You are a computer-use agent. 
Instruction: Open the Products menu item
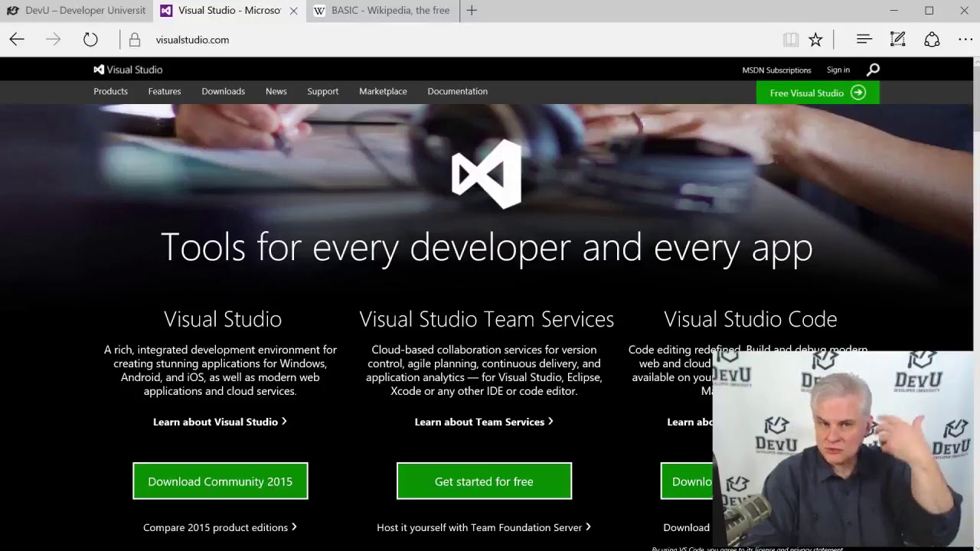(x=111, y=91)
